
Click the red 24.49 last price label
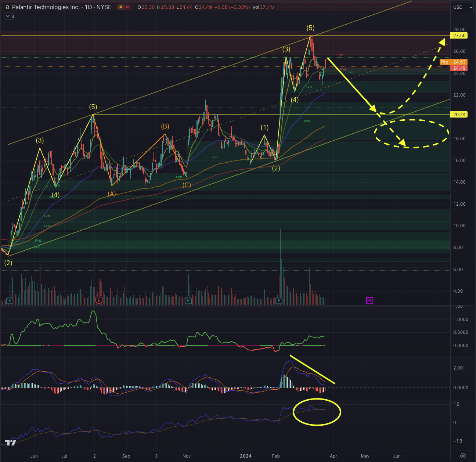[459, 68]
